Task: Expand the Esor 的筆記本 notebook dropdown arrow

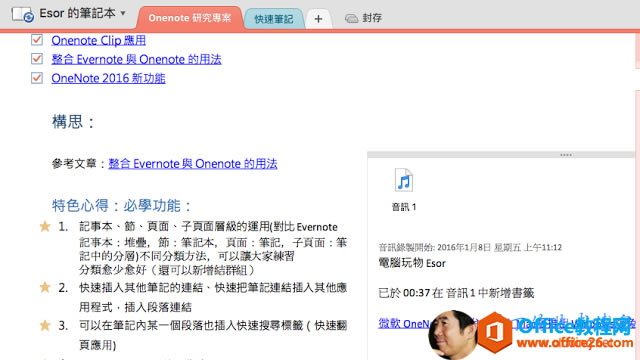Action: (x=123, y=13)
